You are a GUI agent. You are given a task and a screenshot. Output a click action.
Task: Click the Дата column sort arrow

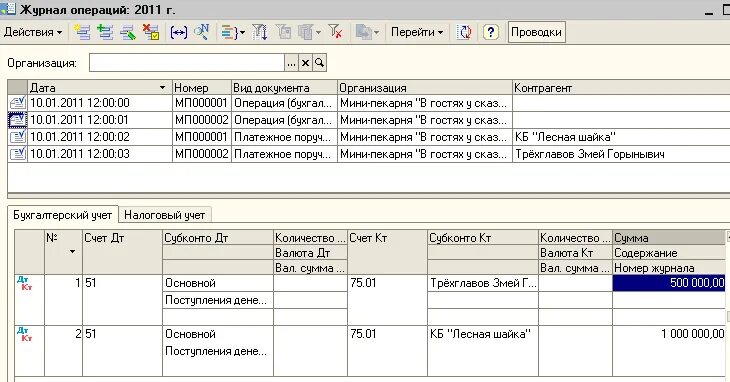(162, 87)
